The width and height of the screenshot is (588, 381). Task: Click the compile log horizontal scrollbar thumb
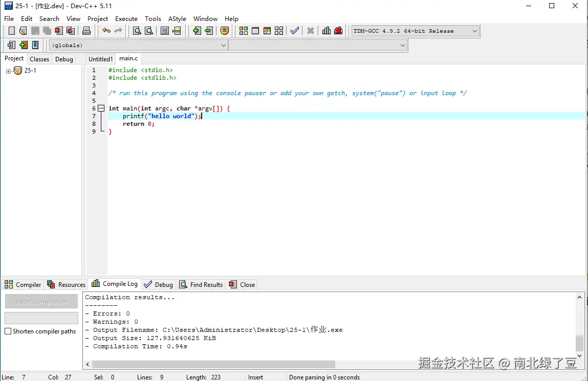213,364
